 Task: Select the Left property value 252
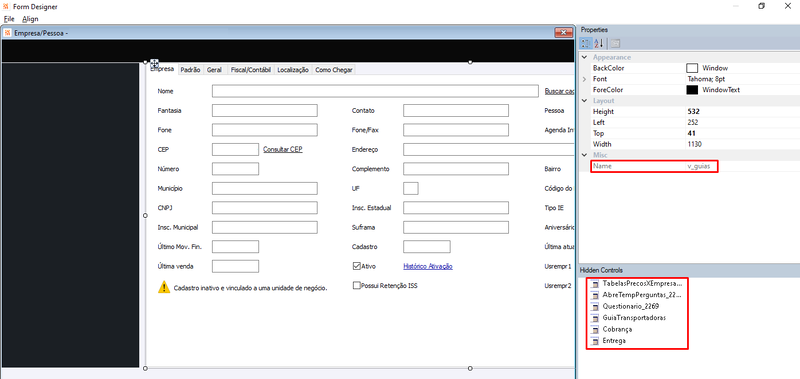click(x=692, y=122)
